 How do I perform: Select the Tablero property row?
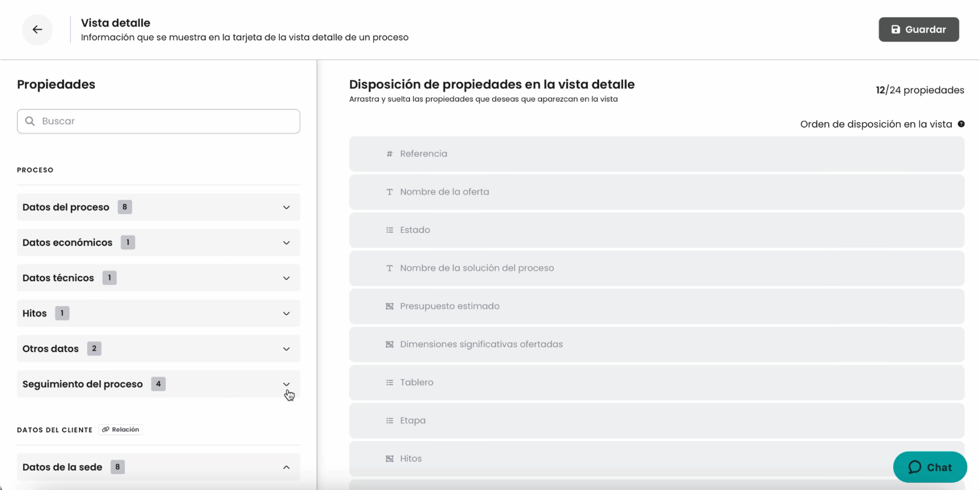[x=656, y=382]
